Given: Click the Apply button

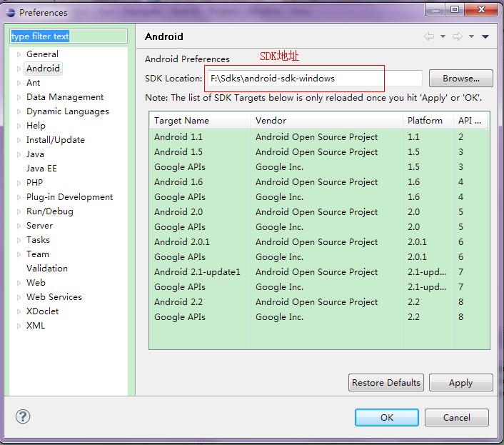Looking at the screenshot, I should point(460,383).
